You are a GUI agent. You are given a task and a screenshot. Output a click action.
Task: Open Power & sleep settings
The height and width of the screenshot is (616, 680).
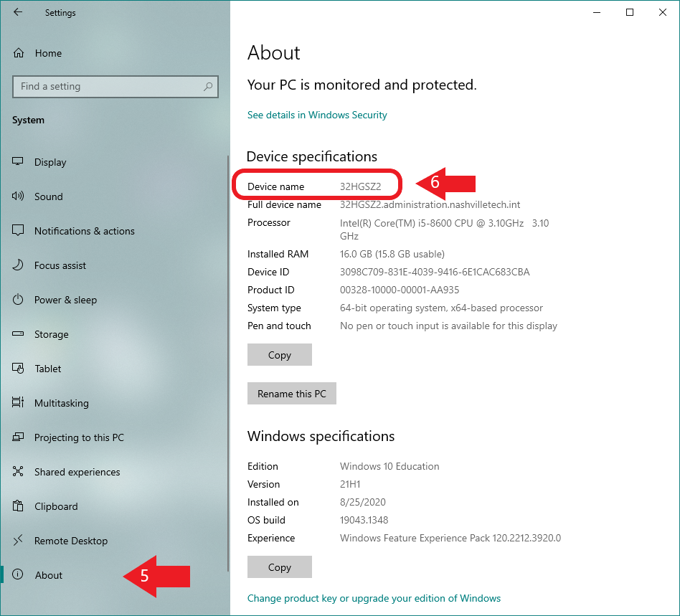coord(114,300)
